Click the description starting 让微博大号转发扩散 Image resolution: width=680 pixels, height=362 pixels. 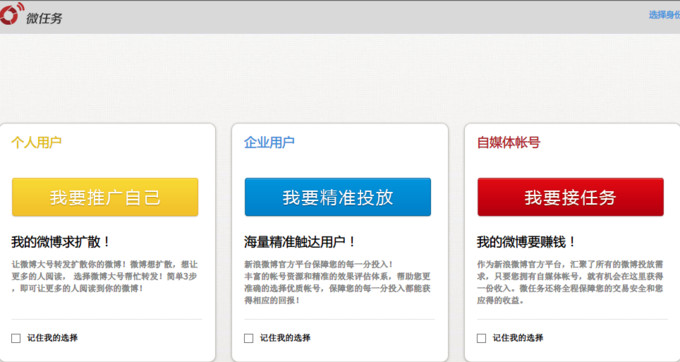pyautogui.click(x=105, y=276)
